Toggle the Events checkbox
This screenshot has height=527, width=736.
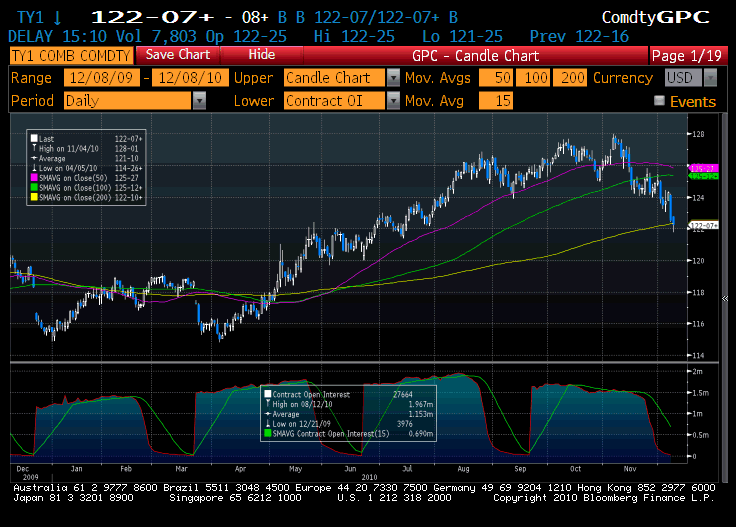pos(659,101)
